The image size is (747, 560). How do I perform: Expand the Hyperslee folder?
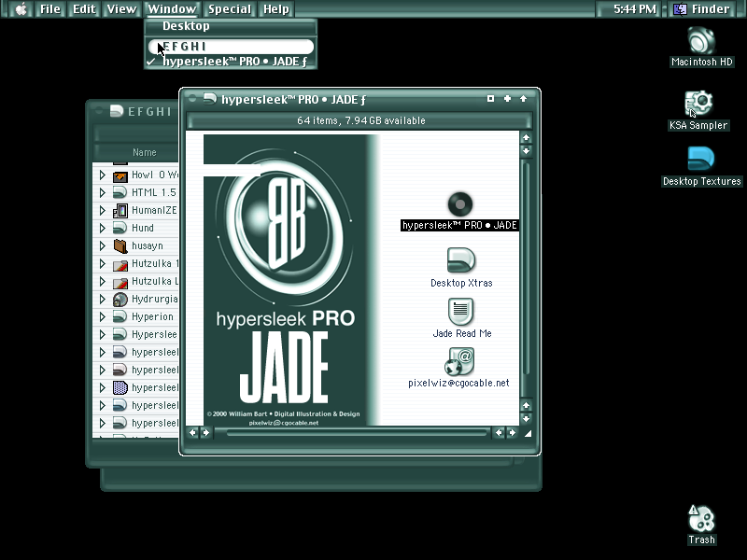click(102, 334)
